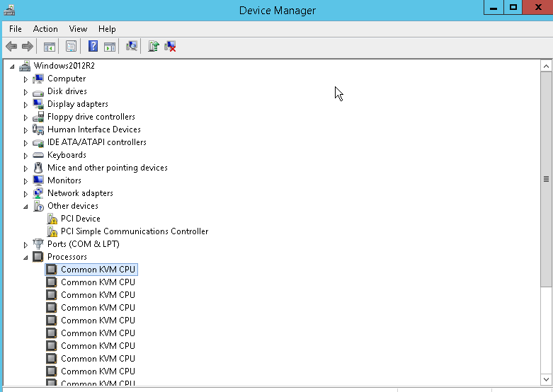Image resolution: width=553 pixels, height=392 pixels.
Task: Expand the IDE ATA/ATAPI controllers node
Action: click(x=25, y=143)
